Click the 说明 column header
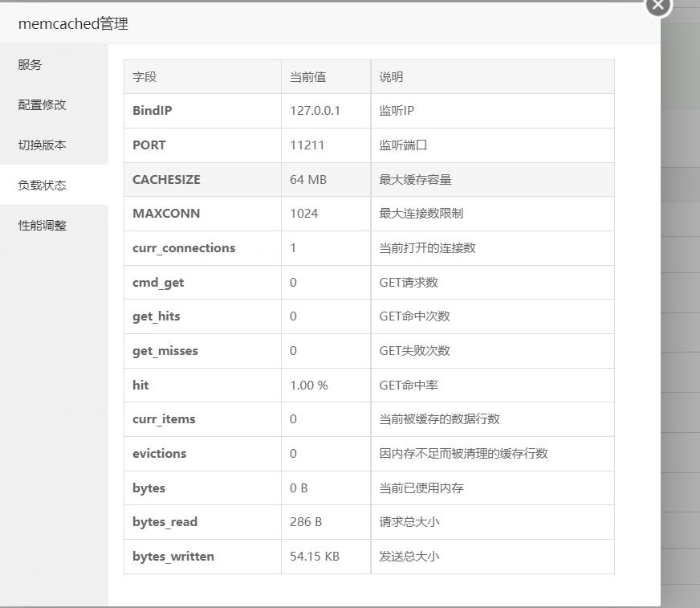 click(391, 77)
